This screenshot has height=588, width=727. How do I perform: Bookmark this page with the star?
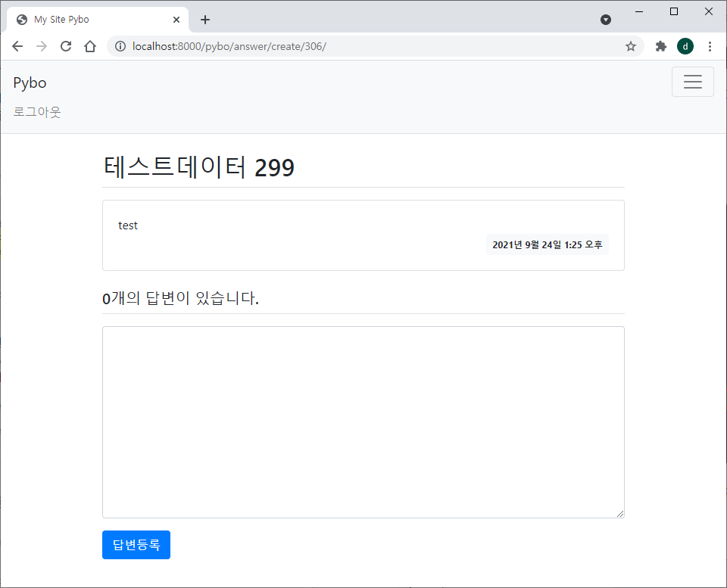pyautogui.click(x=631, y=46)
